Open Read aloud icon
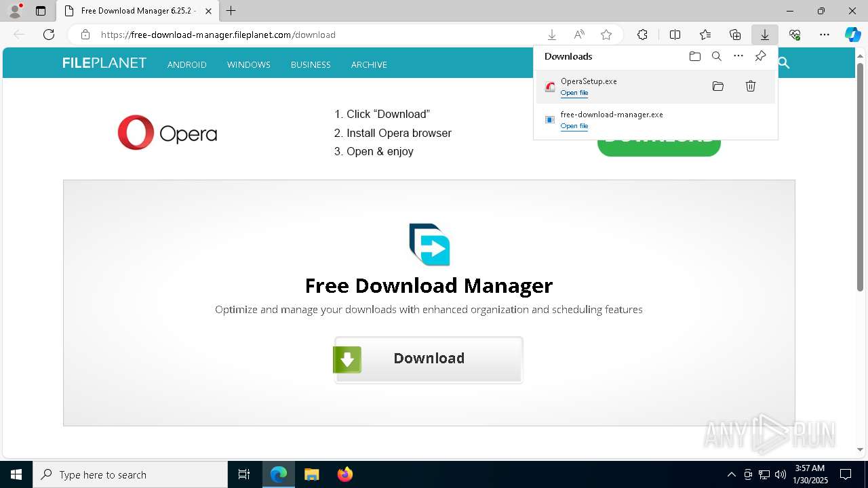Viewport: 868px width, 488px height. 579,35
